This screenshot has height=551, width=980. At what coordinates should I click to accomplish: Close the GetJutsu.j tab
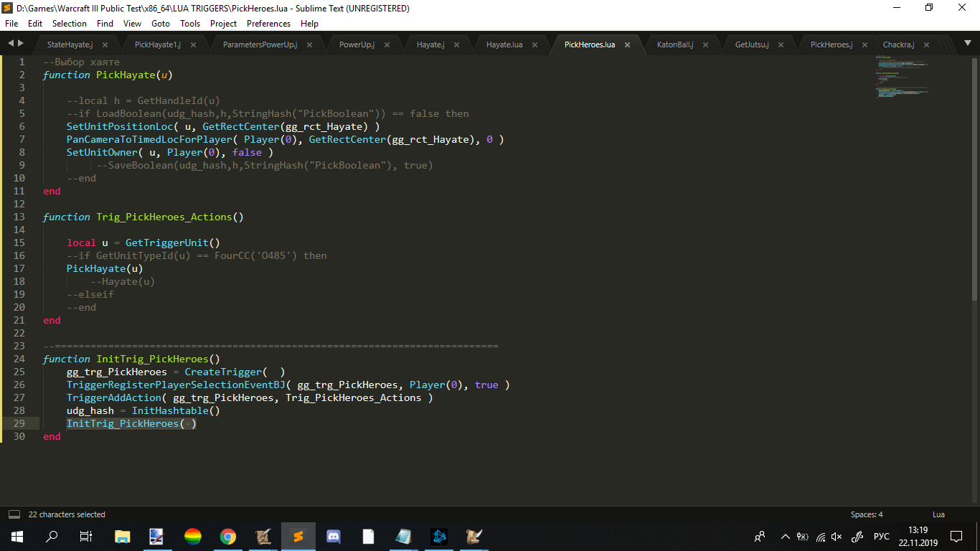click(x=781, y=44)
